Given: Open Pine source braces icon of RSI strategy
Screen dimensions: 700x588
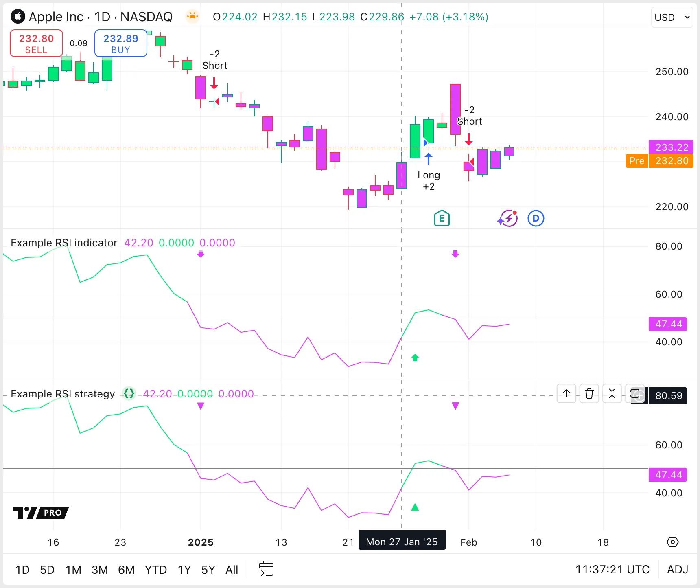Looking at the screenshot, I should [129, 393].
